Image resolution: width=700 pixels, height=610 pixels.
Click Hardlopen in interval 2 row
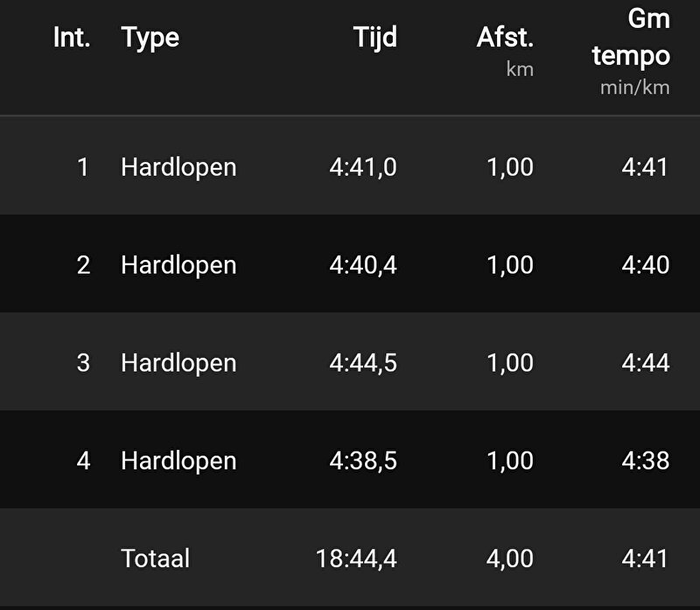[x=178, y=264]
